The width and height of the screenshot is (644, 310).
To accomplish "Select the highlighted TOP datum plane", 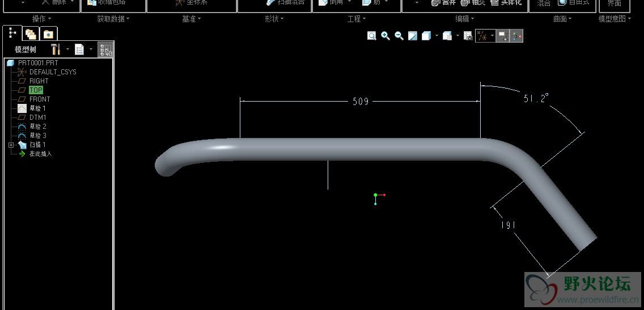I will (x=36, y=90).
